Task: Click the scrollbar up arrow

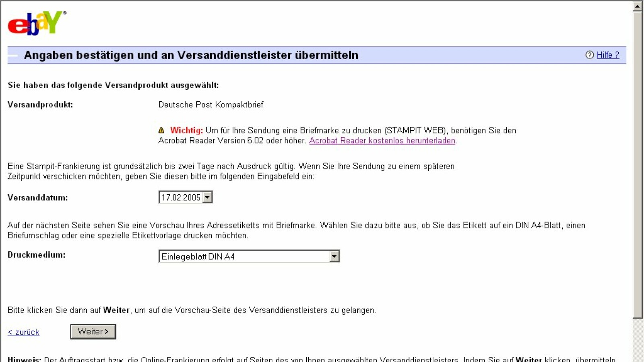Action: 638,6
